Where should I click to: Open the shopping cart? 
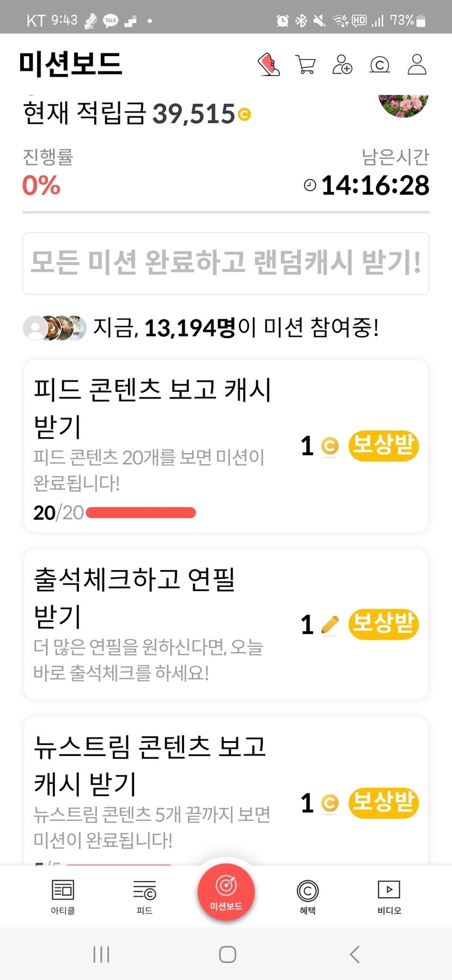(x=306, y=64)
